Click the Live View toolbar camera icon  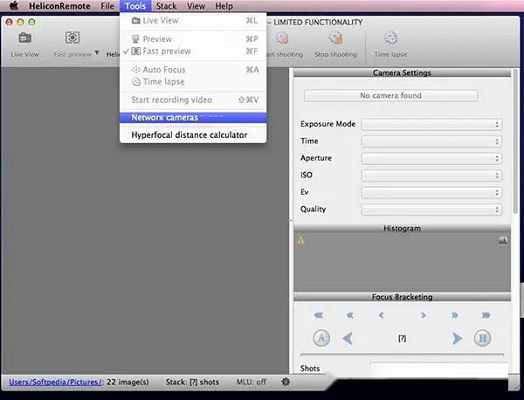pyautogui.click(x=25, y=38)
